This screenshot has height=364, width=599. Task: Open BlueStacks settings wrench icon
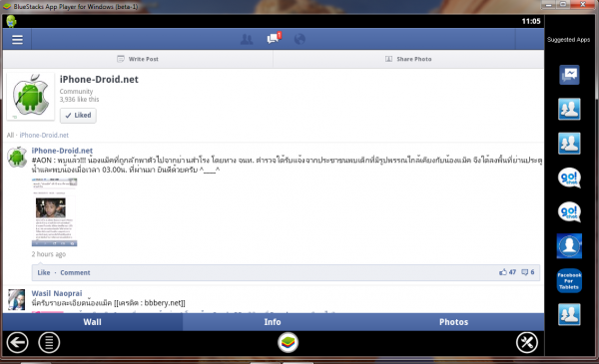coord(527,342)
